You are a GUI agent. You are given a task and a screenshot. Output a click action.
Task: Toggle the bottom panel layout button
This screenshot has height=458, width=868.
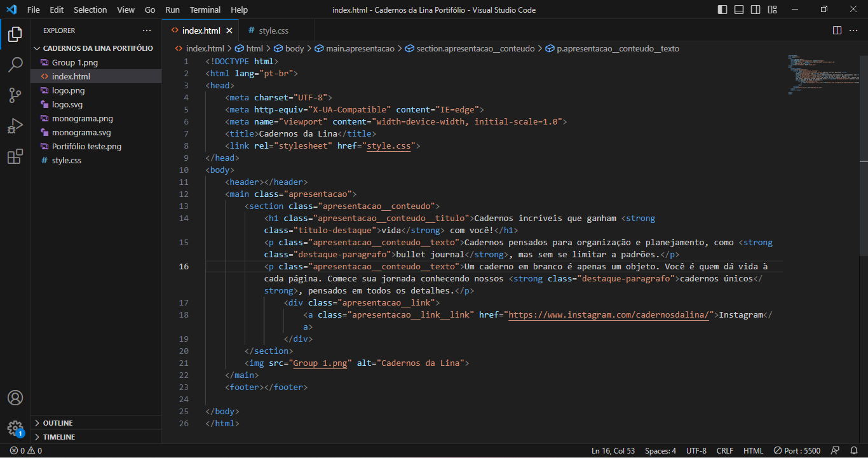[x=739, y=10]
